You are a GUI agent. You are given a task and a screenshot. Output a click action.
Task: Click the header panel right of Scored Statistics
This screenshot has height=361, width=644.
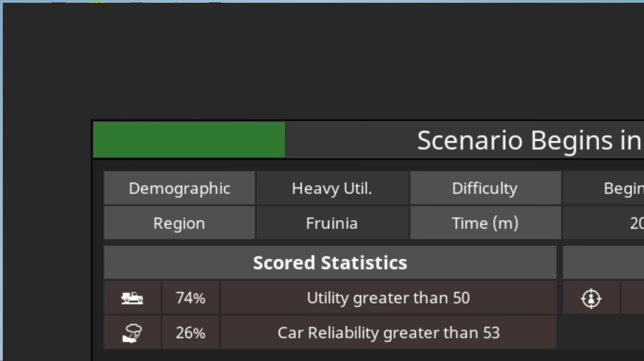604,262
